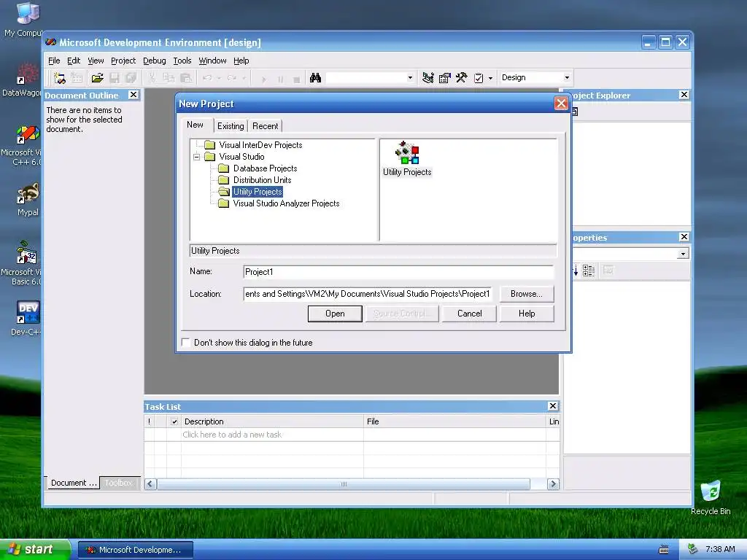Click the Task List scroll right arrow
This screenshot has width=747, height=560.
pyautogui.click(x=553, y=484)
